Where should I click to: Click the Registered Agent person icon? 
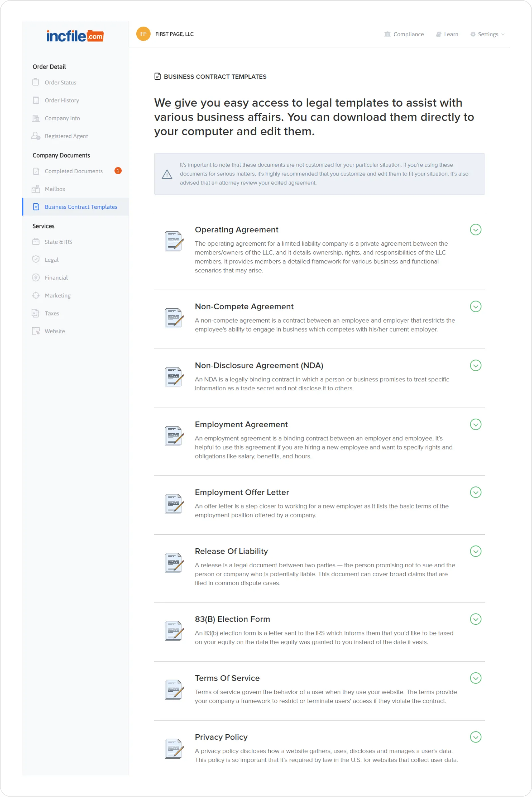[36, 136]
